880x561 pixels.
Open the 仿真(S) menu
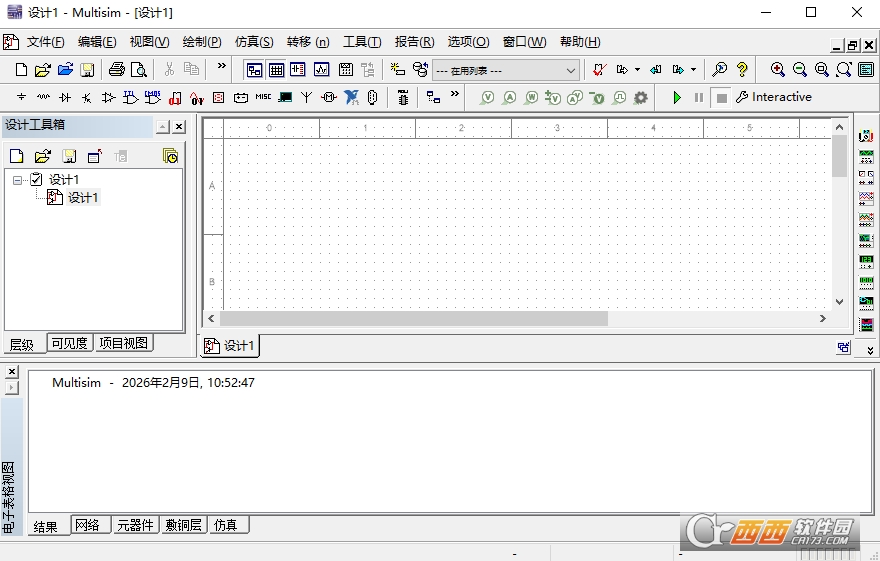(x=254, y=42)
